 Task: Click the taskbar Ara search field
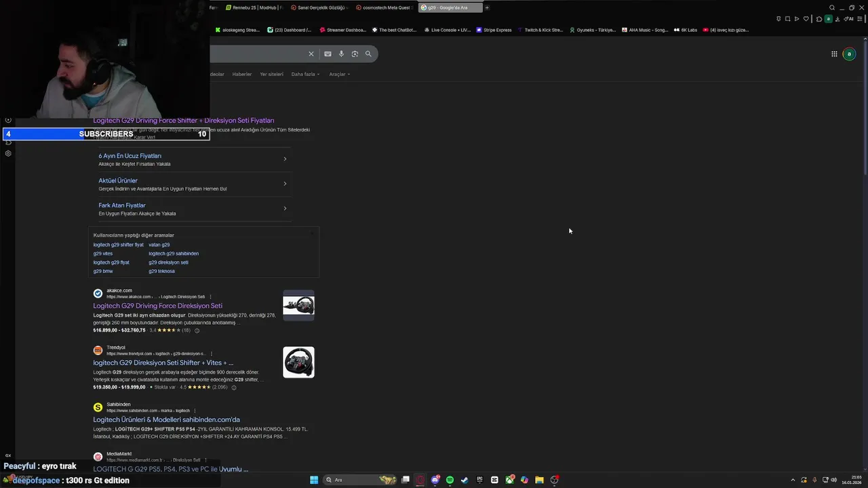(x=360, y=480)
